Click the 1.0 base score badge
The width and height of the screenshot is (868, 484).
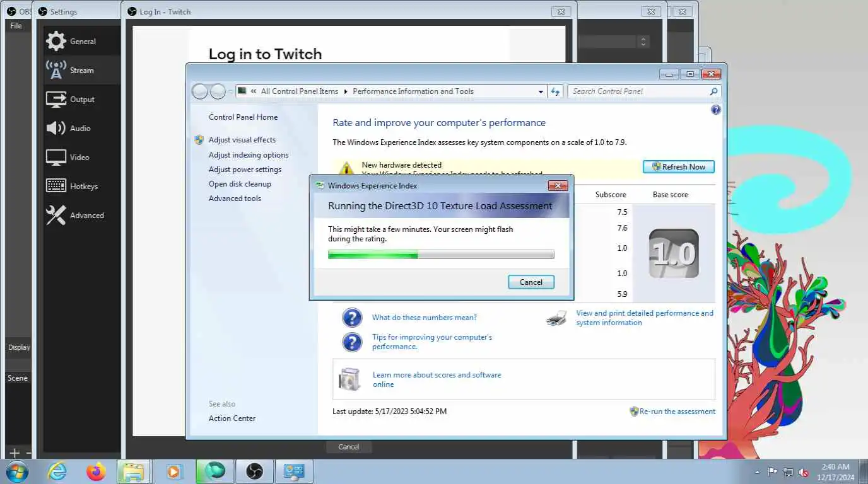point(674,253)
